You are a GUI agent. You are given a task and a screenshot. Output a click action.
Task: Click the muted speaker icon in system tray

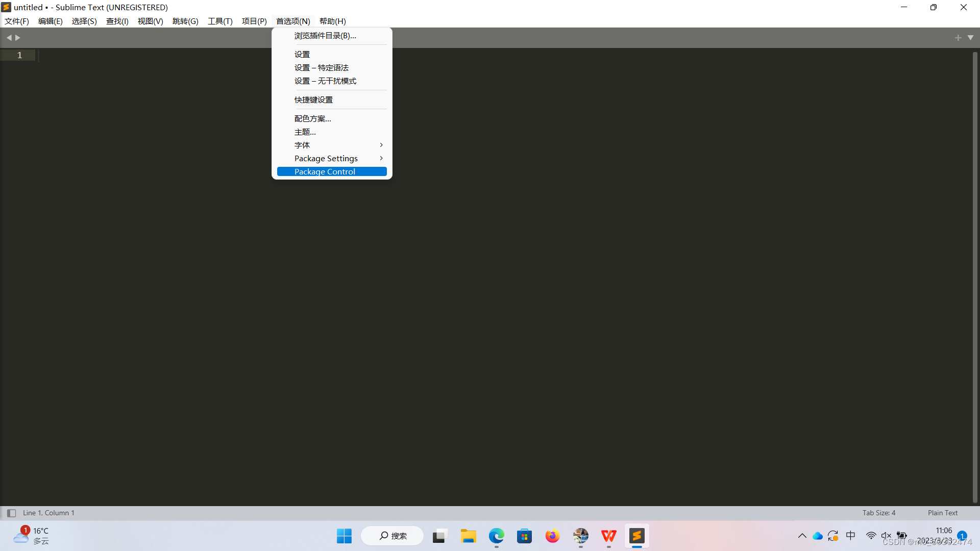point(886,536)
